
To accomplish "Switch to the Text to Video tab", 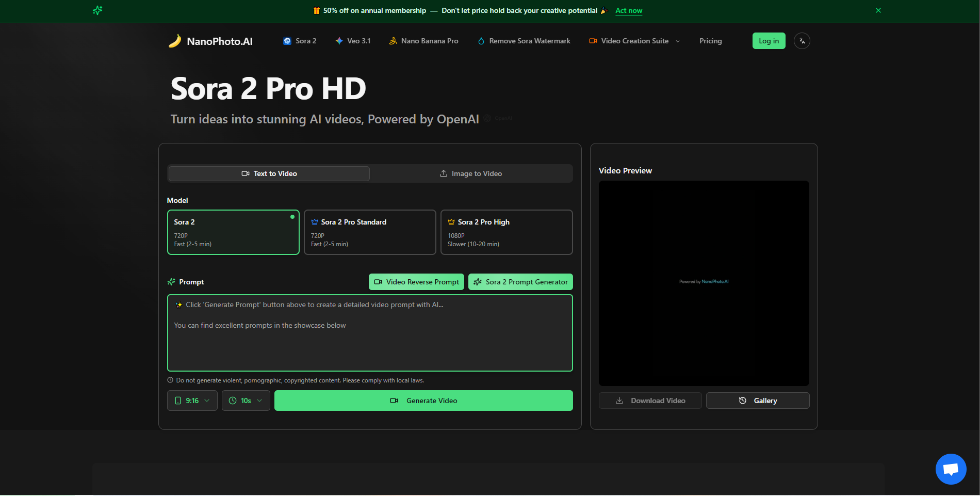I will tap(269, 173).
